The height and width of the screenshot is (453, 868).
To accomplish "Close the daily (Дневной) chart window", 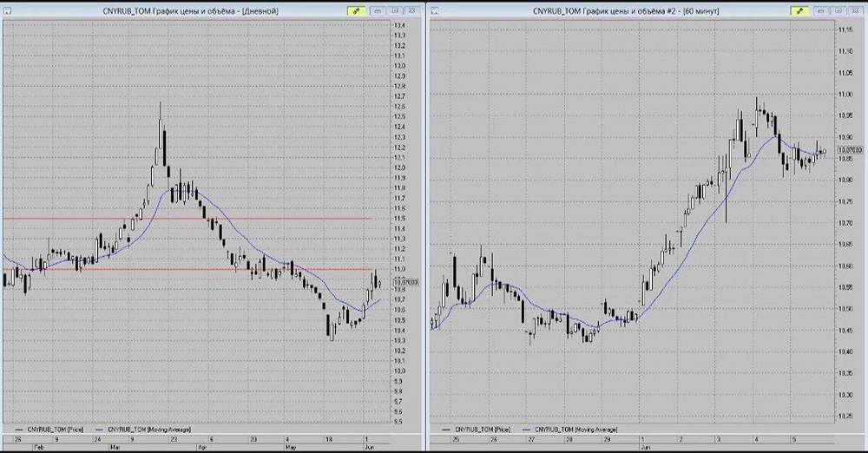I will (412, 10).
